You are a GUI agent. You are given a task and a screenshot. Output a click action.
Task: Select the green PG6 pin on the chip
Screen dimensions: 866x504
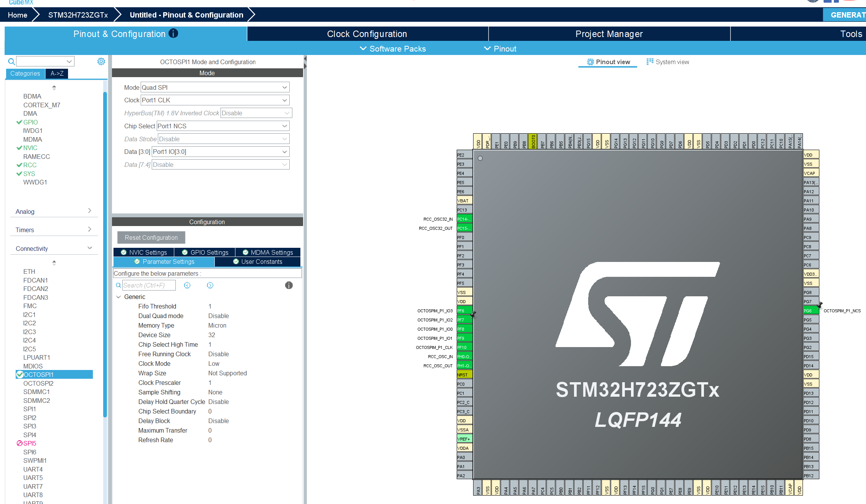point(811,310)
